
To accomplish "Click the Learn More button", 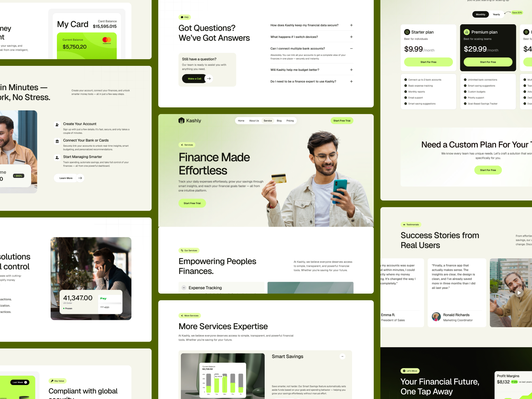I will [x=66, y=178].
